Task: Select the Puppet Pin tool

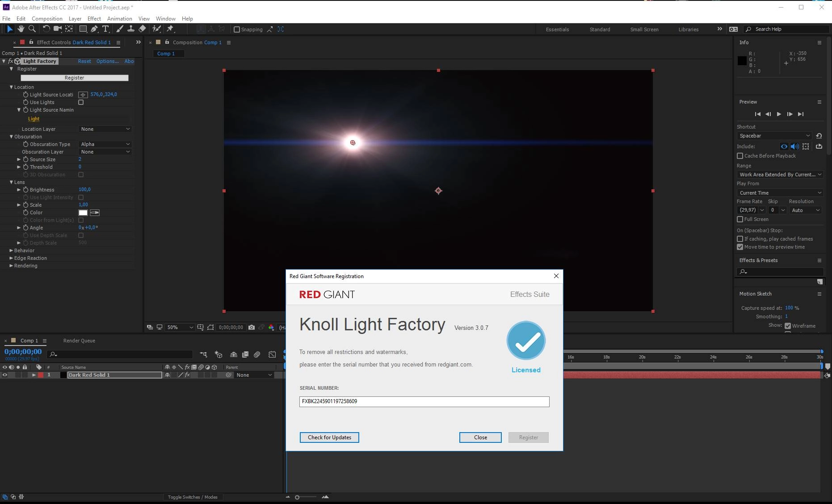Action: 170,29
